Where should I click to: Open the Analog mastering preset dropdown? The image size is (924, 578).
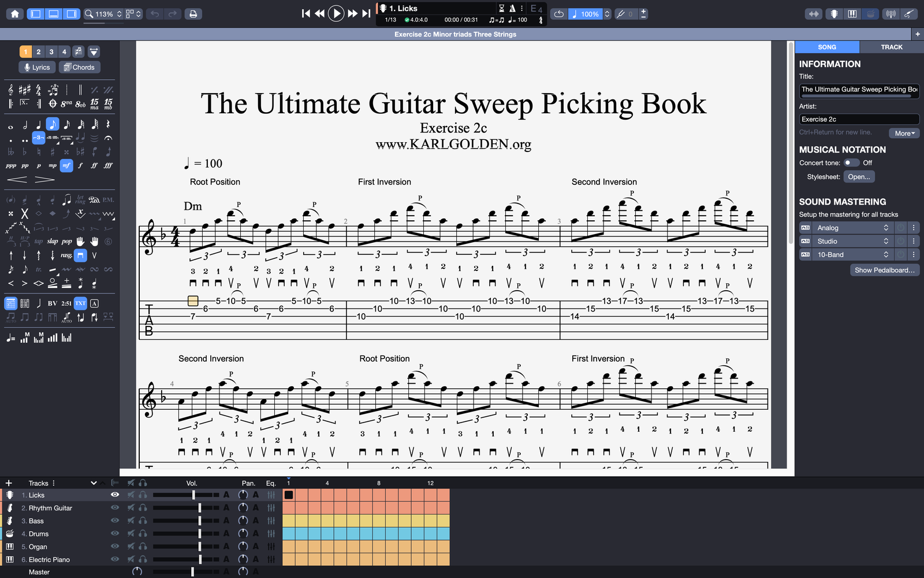[x=852, y=228]
